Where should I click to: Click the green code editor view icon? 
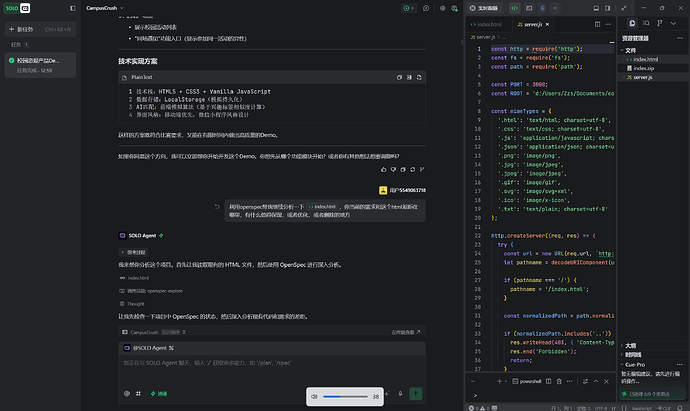(514, 8)
